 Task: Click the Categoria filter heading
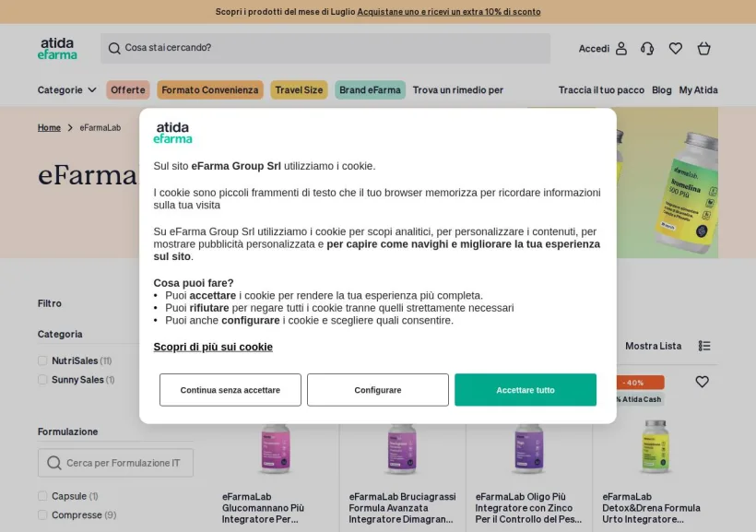click(60, 335)
